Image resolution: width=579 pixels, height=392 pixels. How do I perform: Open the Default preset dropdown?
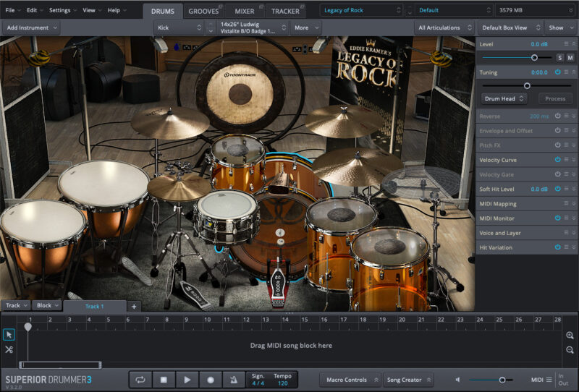pyautogui.click(x=454, y=10)
